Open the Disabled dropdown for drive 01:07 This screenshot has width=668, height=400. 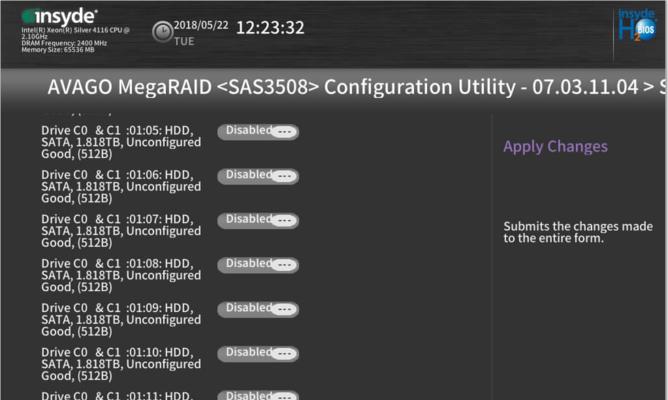tap(258, 220)
